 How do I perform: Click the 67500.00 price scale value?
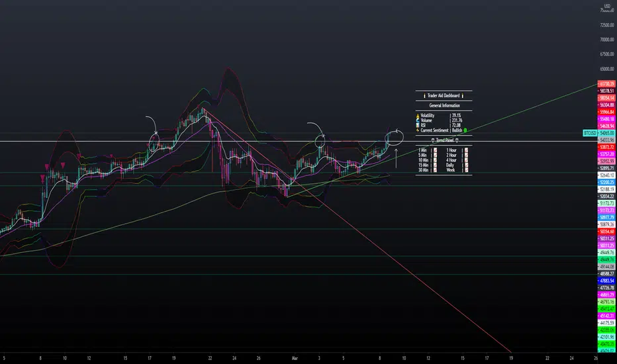(x=607, y=54)
